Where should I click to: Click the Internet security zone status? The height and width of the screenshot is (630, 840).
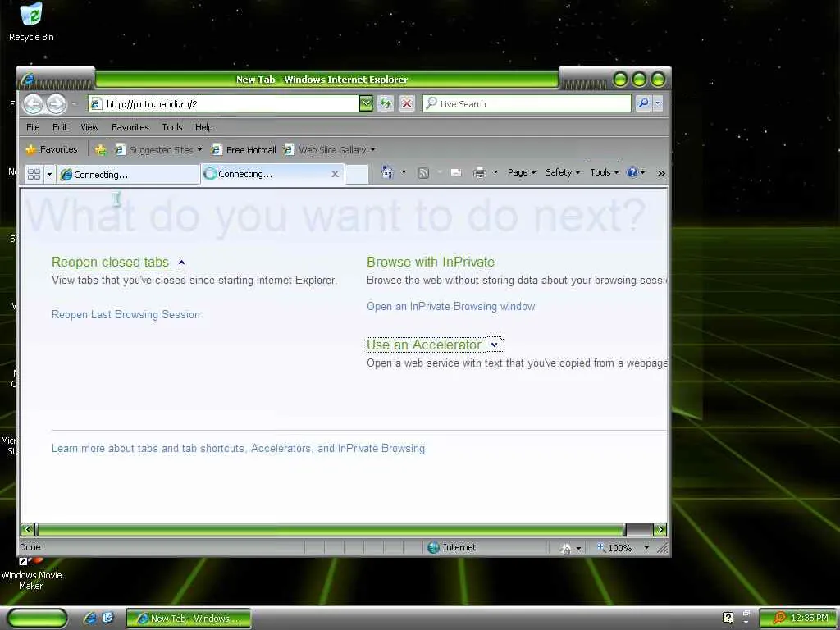pos(452,547)
